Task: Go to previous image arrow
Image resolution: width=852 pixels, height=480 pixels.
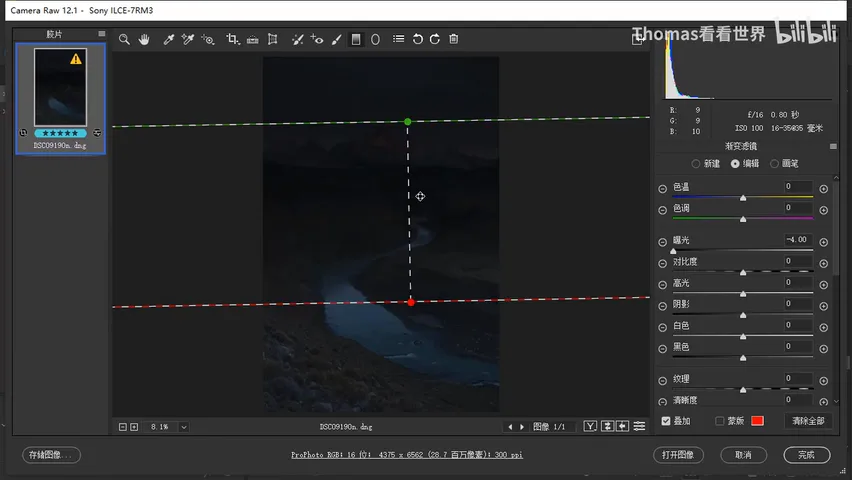Action: tap(510, 427)
